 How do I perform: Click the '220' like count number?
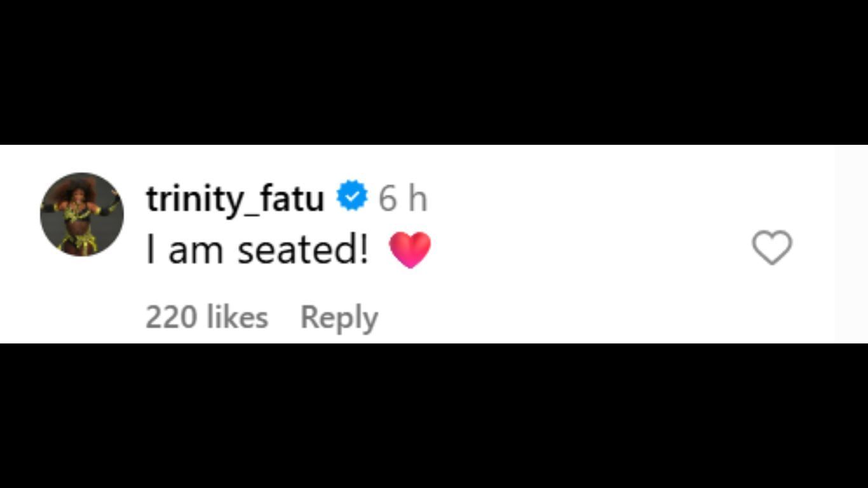(x=171, y=317)
